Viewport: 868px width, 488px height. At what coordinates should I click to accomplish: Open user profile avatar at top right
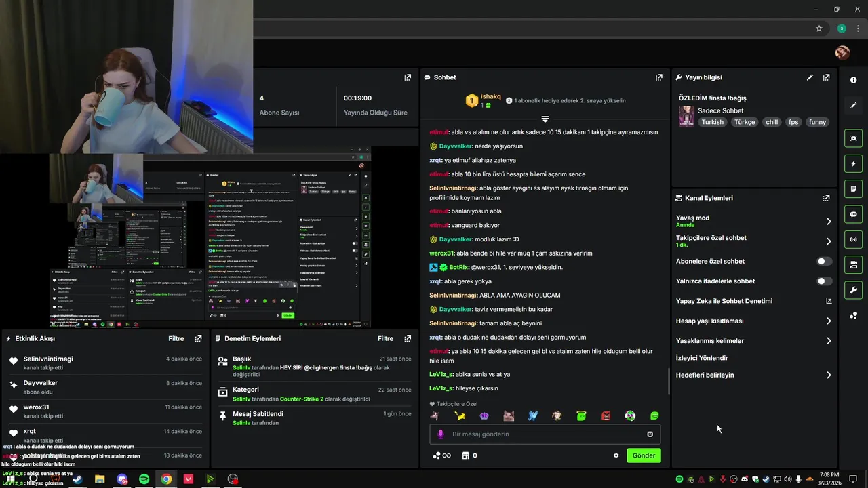pyautogui.click(x=842, y=53)
